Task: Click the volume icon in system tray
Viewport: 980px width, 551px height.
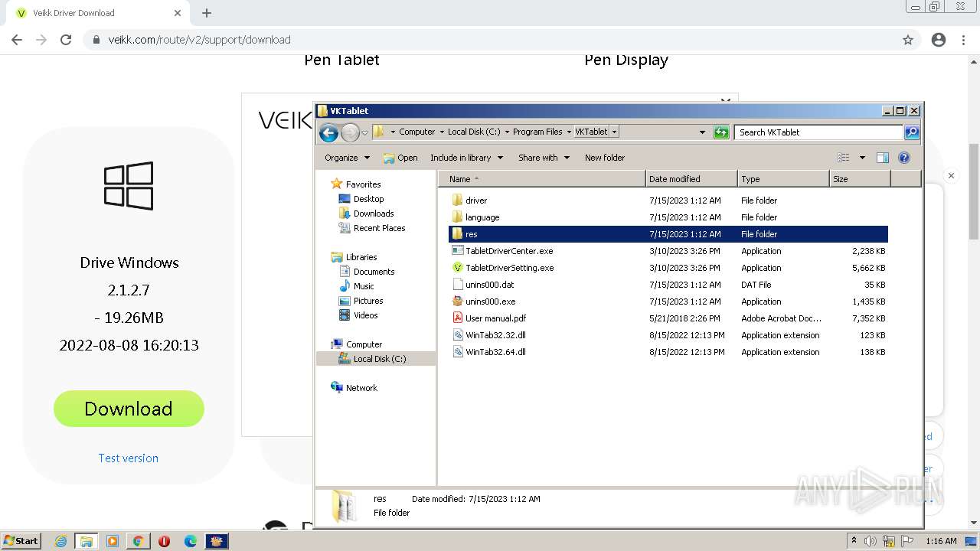Action: coord(871,541)
